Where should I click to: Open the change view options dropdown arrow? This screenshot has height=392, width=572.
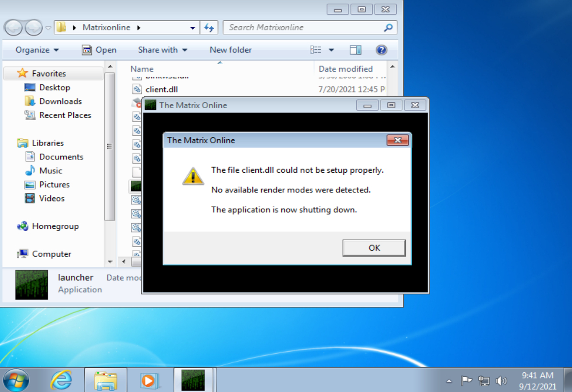click(331, 50)
